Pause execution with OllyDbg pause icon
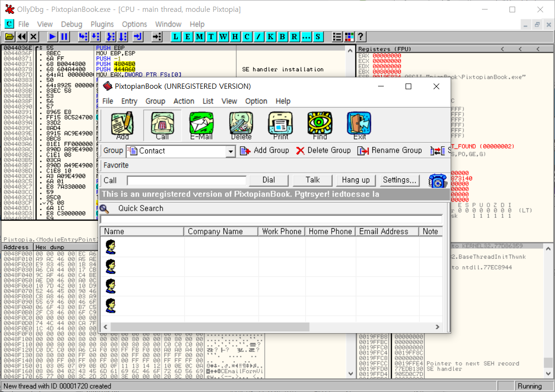Screen dimensions: 555x392 [x=64, y=37]
